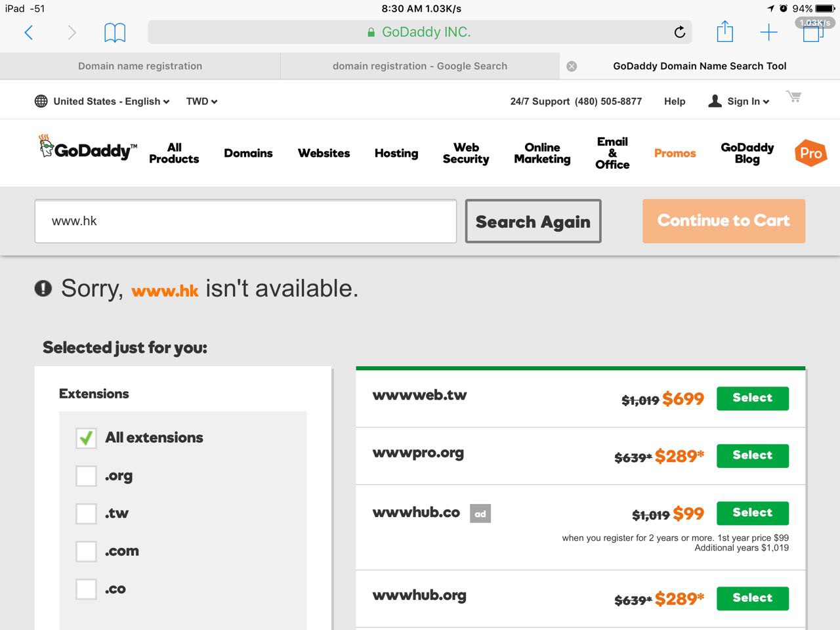Image resolution: width=840 pixels, height=630 pixels.
Task: Open Web Security menu
Action: coord(466,153)
